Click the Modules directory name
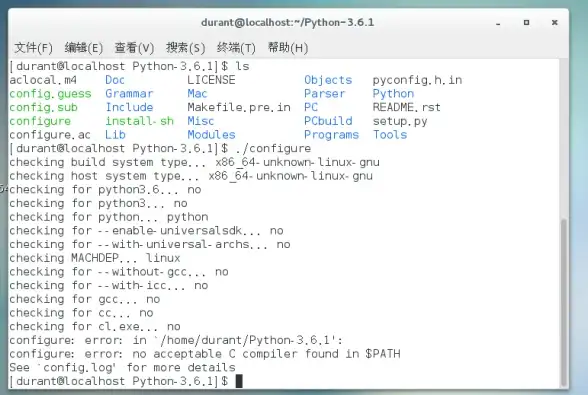 (x=211, y=135)
